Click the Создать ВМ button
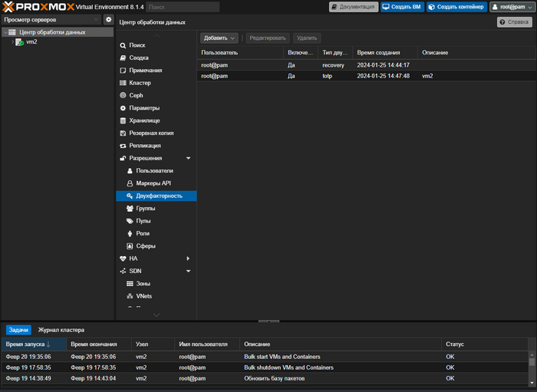Screen dimensions: 537x392 401,7
